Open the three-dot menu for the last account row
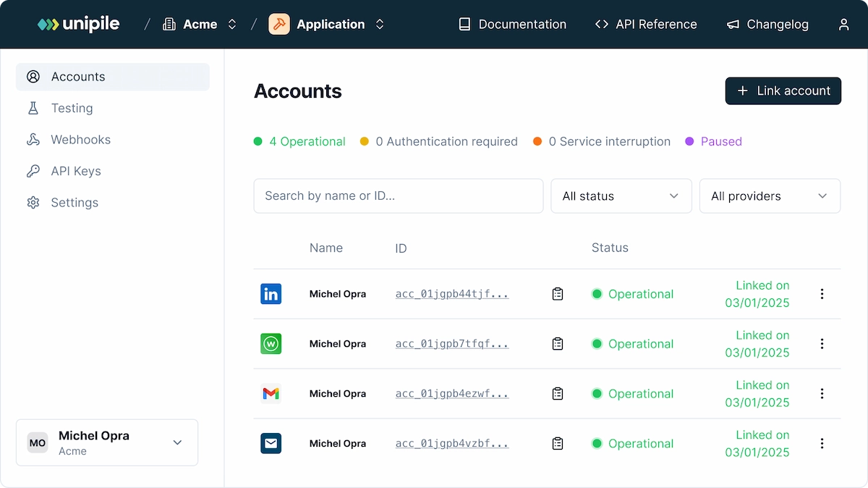Image resolution: width=868 pixels, height=488 pixels. point(822,444)
